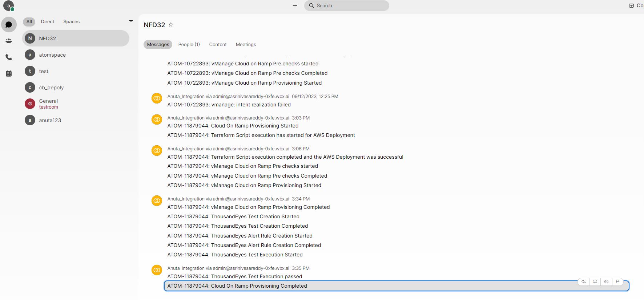
Task: Select 'ThousandEyes Test Creation Started' message
Action: click(233, 216)
